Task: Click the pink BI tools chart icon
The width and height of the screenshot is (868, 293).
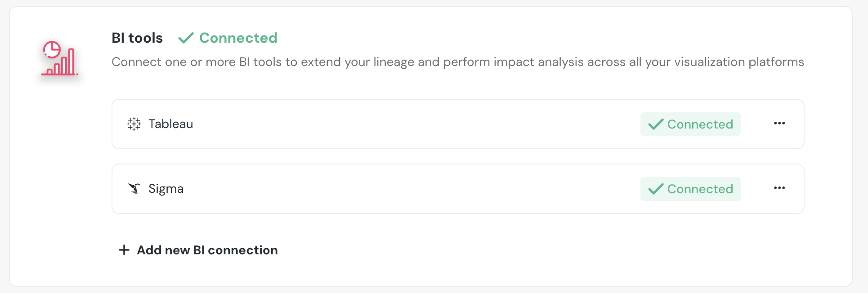Action: (x=60, y=58)
